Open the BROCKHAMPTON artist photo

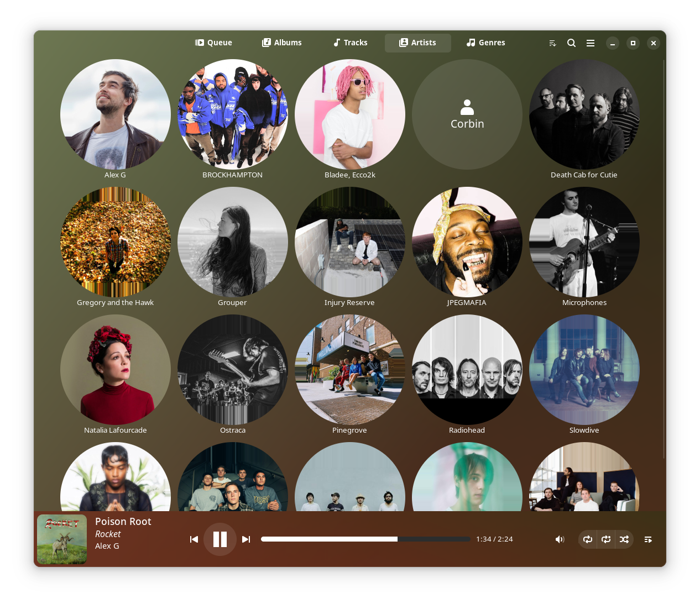(233, 114)
